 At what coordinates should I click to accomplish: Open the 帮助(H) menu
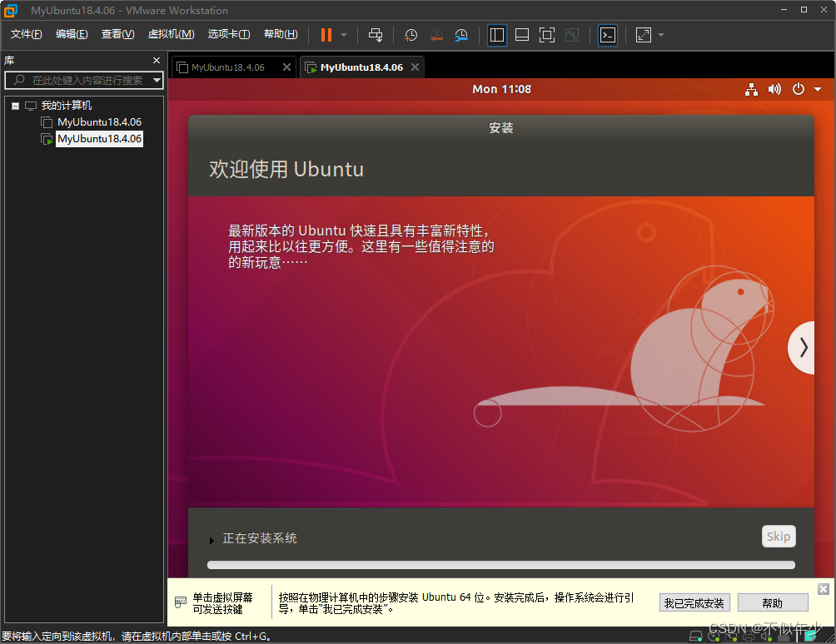click(281, 34)
